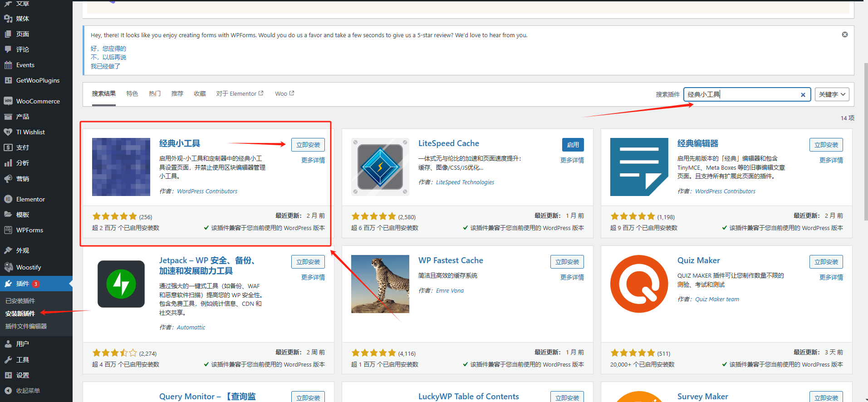This screenshot has height=402, width=868.
Task: Open the WPForms menu icon
Action: 8,230
